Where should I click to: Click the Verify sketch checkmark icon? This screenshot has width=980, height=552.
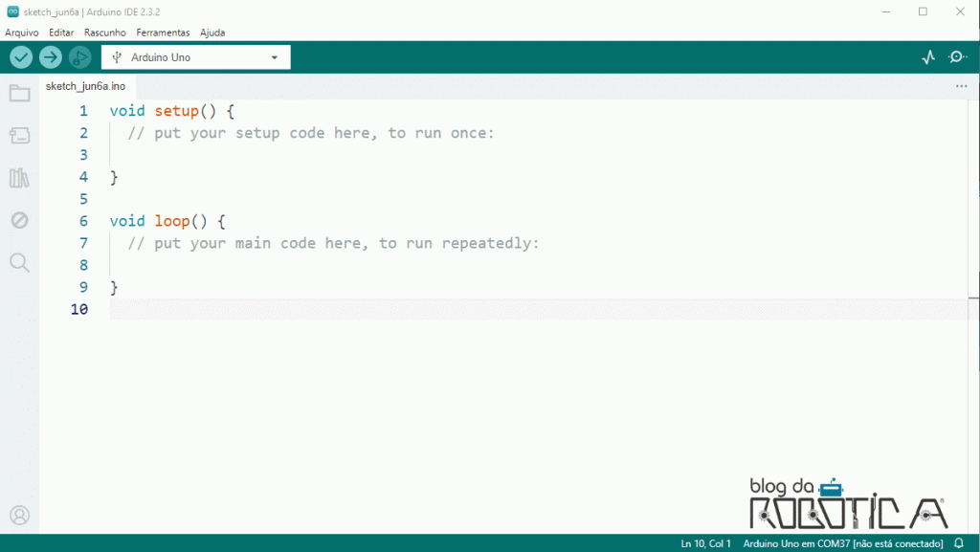click(21, 57)
